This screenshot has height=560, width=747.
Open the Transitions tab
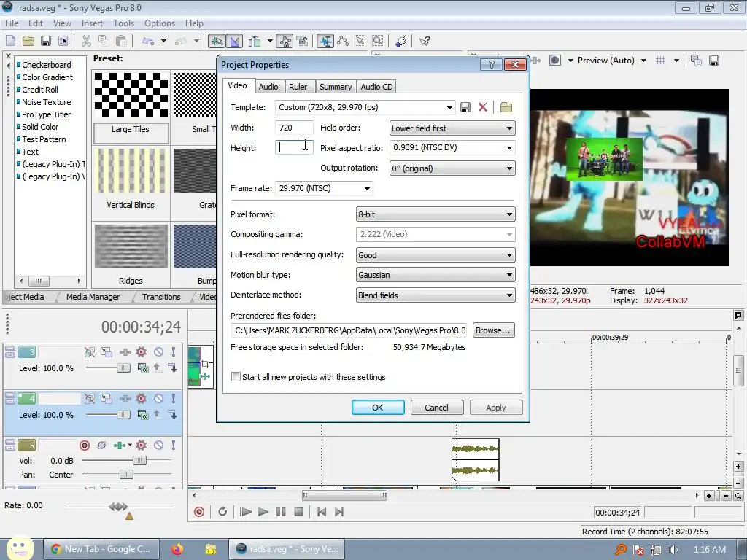(161, 297)
